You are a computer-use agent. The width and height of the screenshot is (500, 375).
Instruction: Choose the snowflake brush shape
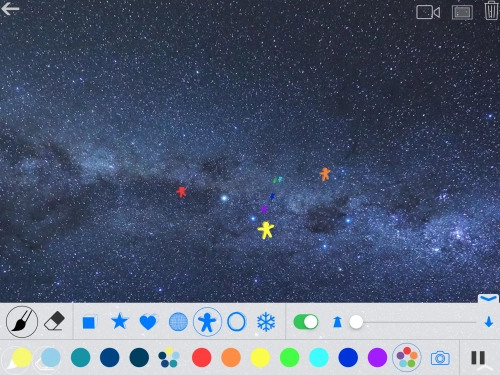pyautogui.click(x=266, y=322)
